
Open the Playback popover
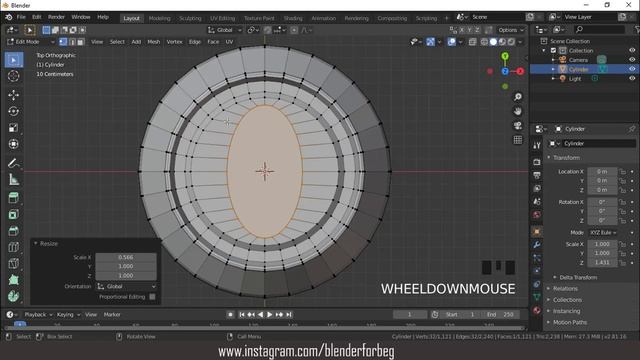coord(38,315)
